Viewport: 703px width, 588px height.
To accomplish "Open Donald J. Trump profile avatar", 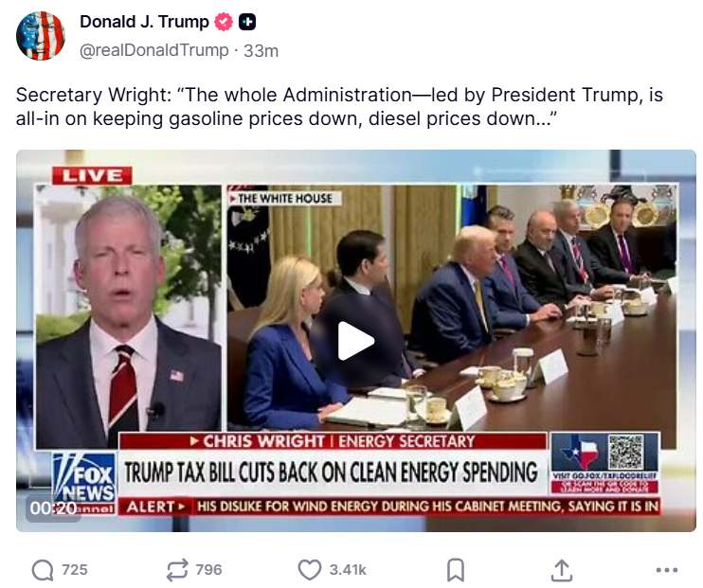I will pos(41,36).
